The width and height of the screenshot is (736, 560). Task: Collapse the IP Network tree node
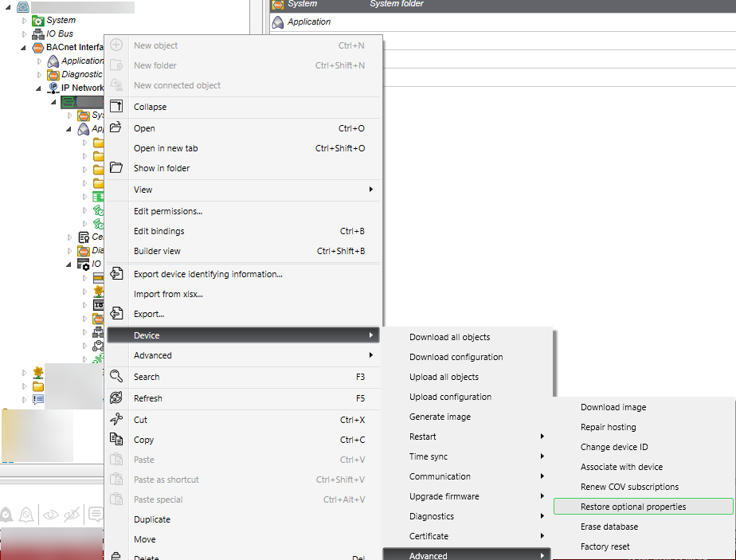[38, 88]
